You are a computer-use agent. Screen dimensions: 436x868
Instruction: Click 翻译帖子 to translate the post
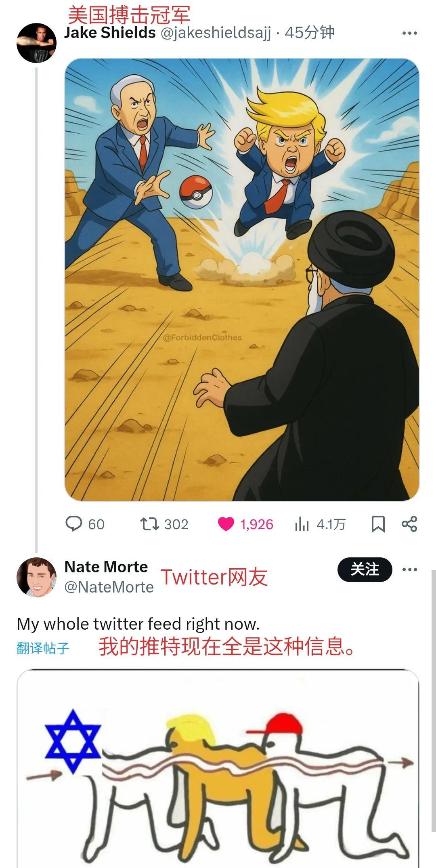click(x=43, y=648)
